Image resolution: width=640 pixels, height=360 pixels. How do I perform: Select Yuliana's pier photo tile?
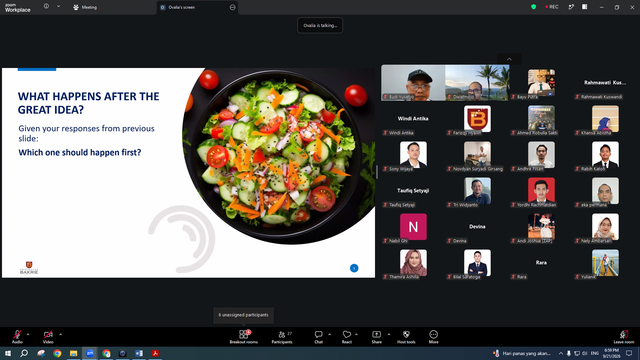coord(605,263)
